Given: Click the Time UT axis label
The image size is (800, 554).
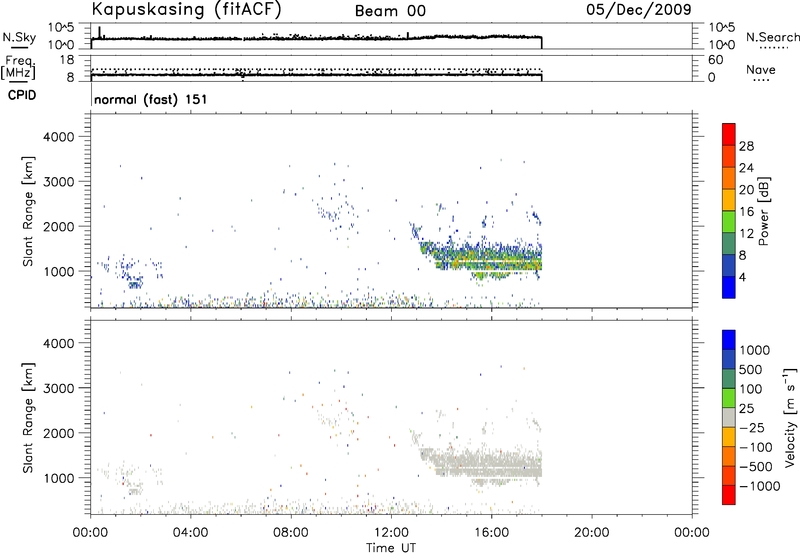Looking at the screenshot, I should click(x=391, y=548).
